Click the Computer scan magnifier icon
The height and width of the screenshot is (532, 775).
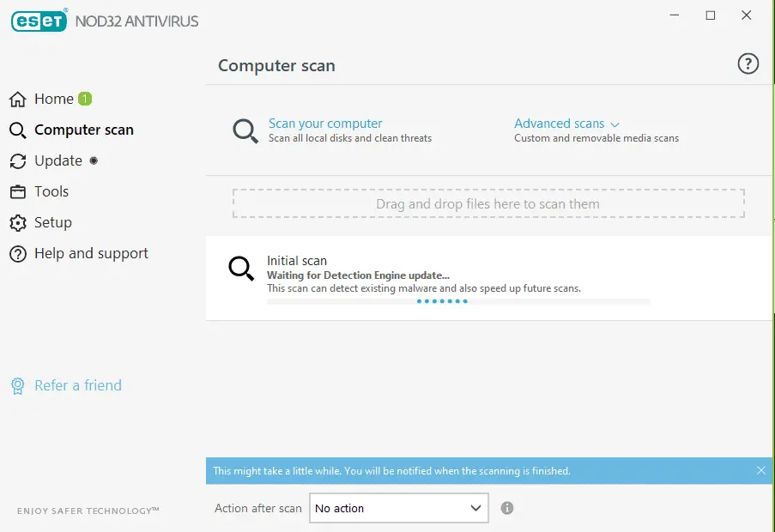(18, 130)
